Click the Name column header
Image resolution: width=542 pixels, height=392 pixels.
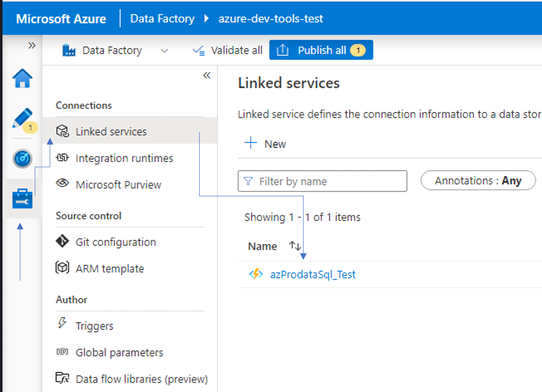click(262, 246)
